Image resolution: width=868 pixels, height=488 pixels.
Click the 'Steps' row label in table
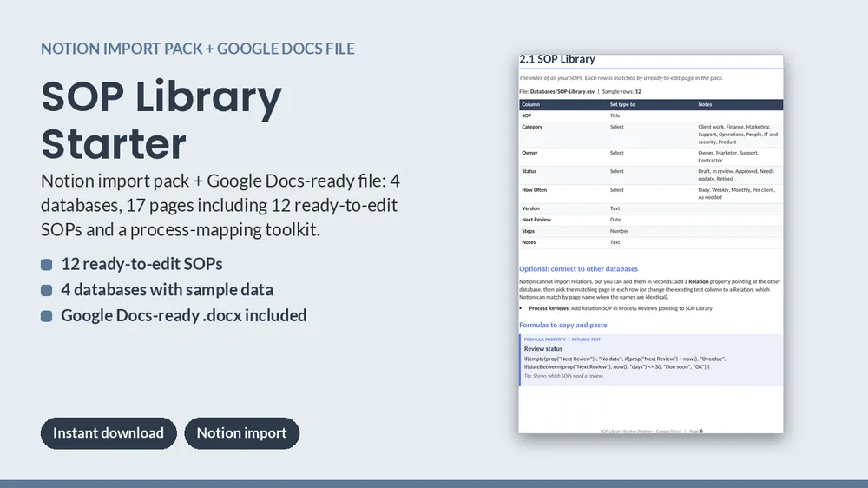[x=528, y=231]
